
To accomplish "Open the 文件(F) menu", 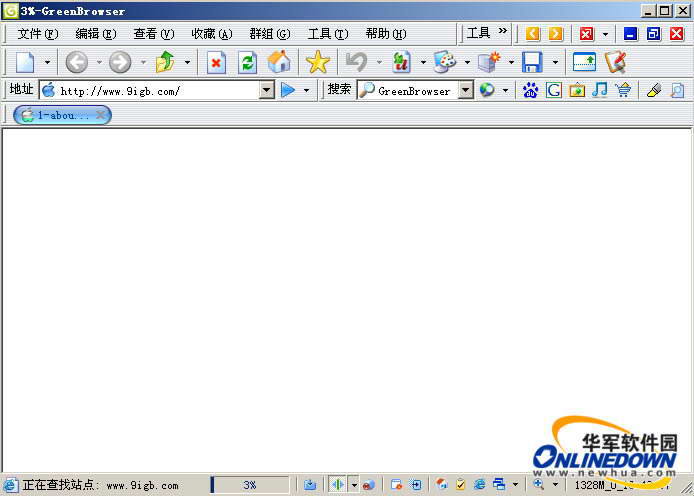I will (38, 34).
